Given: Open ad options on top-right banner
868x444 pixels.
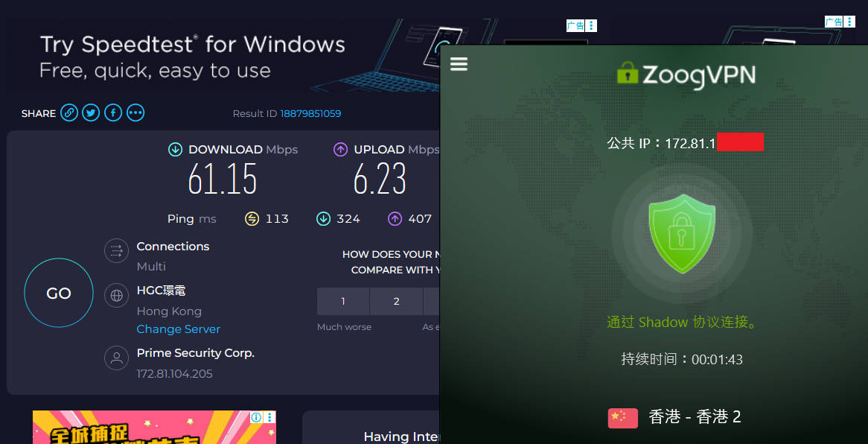Looking at the screenshot, I should (849, 22).
